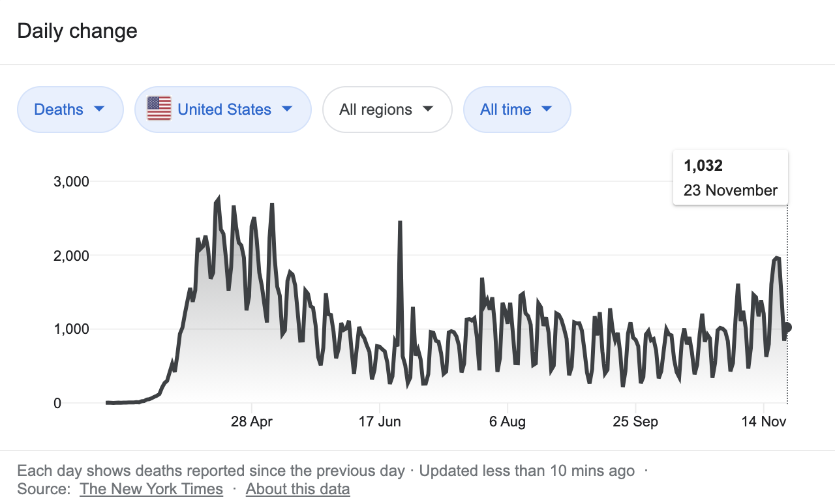The height and width of the screenshot is (504, 835).
Task: Click the black arrow in All regions
Action: 428,109
